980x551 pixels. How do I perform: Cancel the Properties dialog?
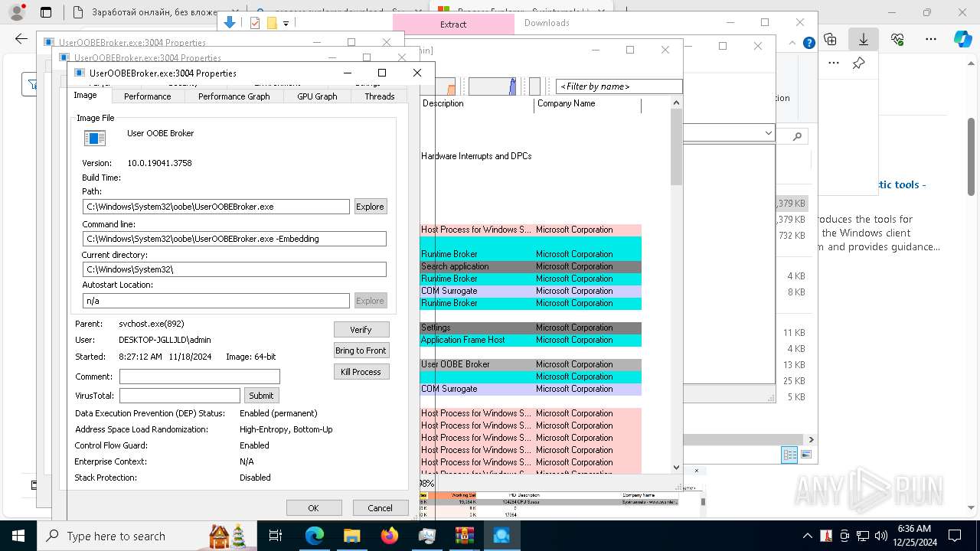(x=380, y=508)
